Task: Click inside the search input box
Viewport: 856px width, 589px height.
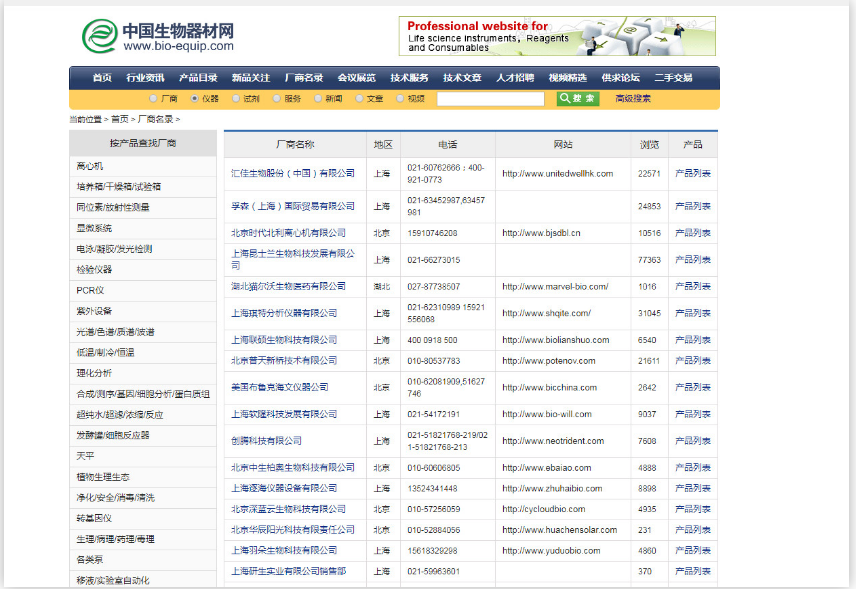Action: 490,98
